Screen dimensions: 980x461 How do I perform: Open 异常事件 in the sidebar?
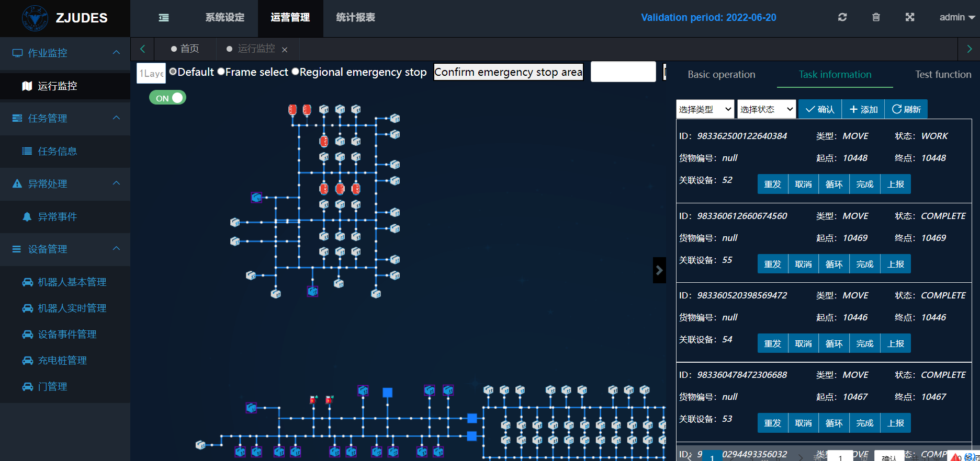(57, 216)
